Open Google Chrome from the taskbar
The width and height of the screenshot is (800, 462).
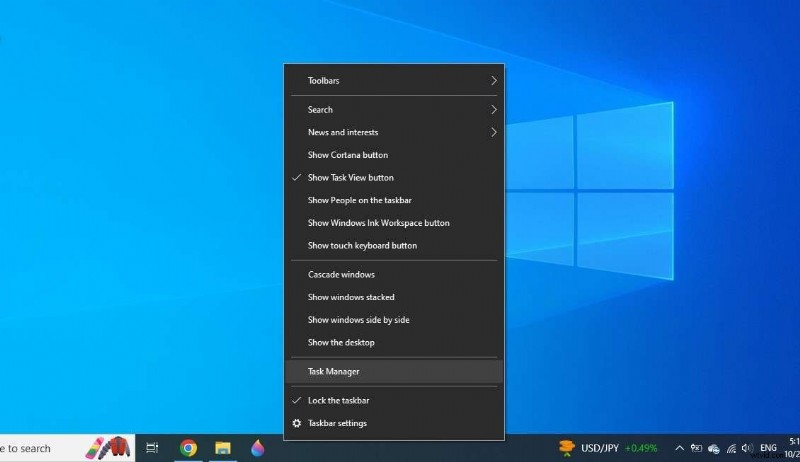click(188, 448)
